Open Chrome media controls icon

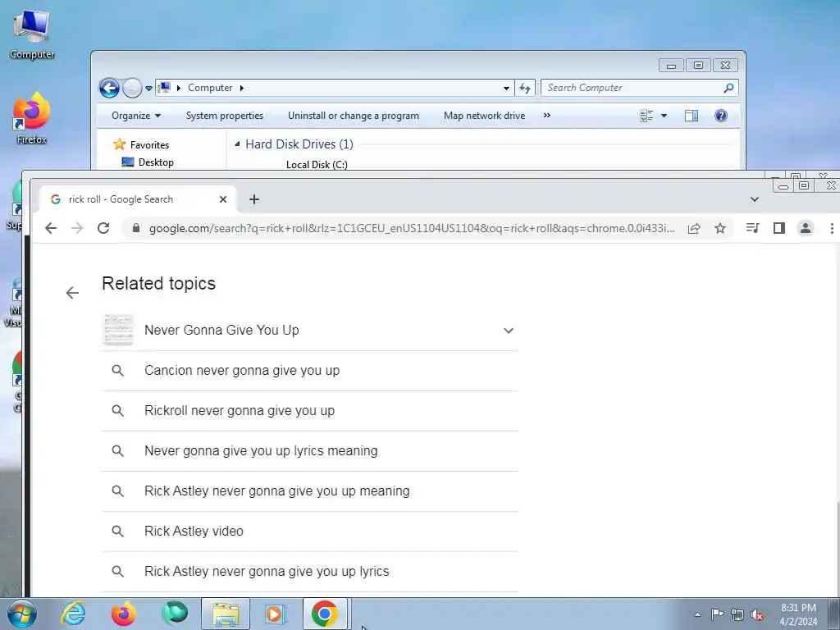(753, 228)
